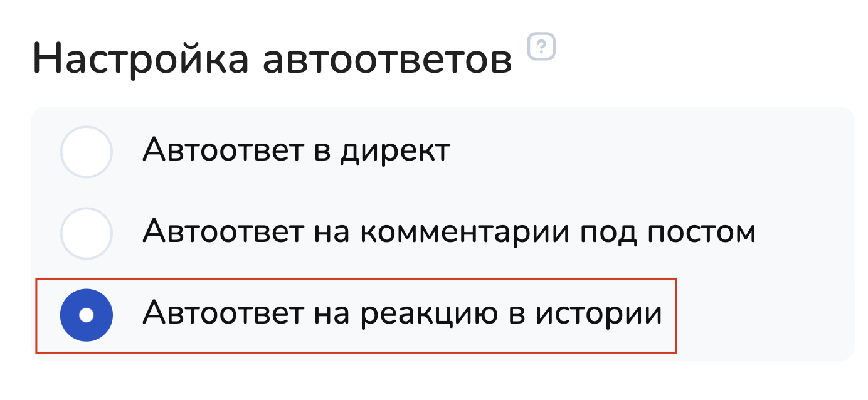Open help for Настройка автоответов

pyautogui.click(x=542, y=47)
